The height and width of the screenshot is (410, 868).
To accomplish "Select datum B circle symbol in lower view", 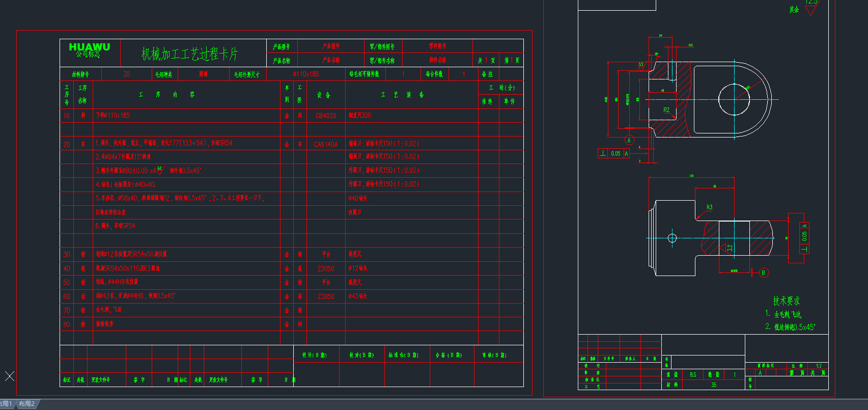I will click(763, 273).
